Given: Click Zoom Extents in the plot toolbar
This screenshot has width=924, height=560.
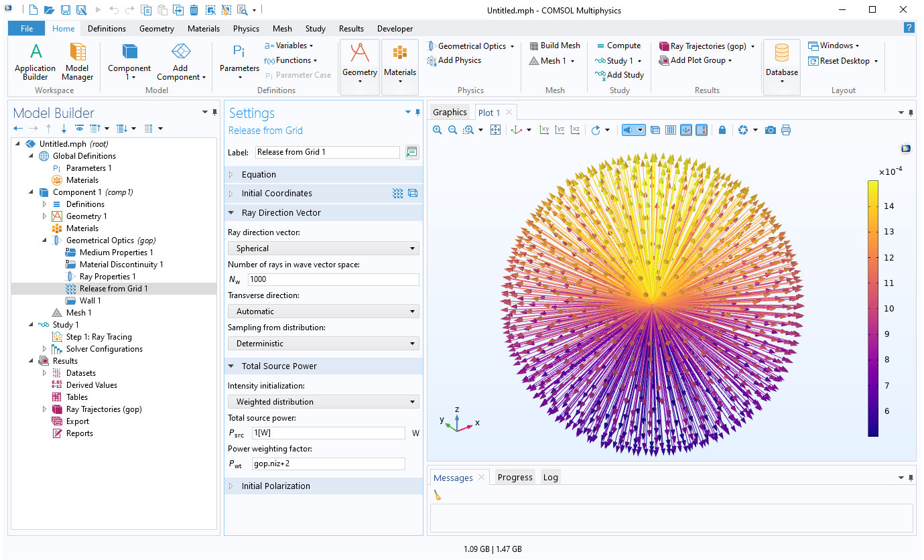Looking at the screenshot, I should [496, 130].
